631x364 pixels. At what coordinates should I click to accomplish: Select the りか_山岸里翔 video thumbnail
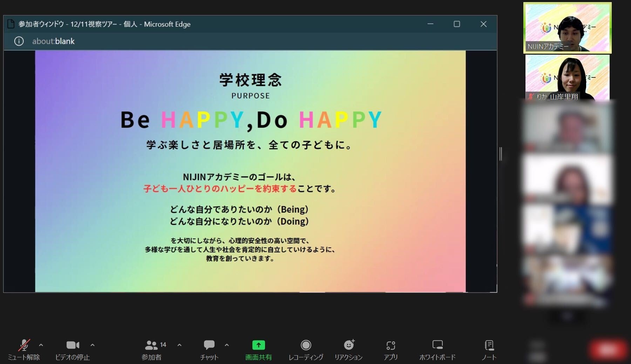tap(568, 78)
